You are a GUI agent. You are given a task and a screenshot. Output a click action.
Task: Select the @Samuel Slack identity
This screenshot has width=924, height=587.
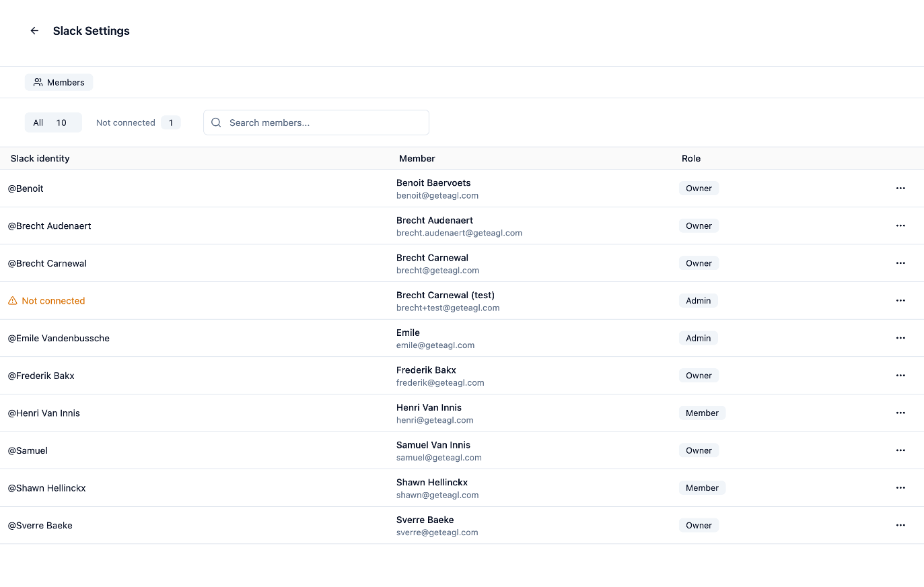click(28, 450)
